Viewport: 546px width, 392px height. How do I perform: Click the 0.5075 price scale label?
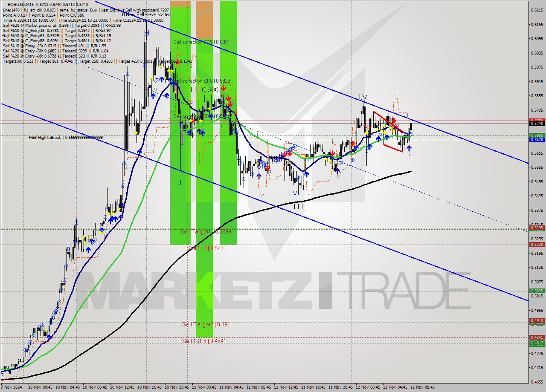pyautogui.click(x=537, y=282)
